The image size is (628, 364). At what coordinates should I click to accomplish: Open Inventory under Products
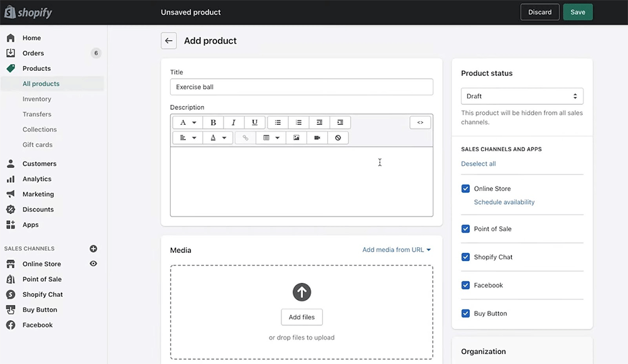pos(37,99)
